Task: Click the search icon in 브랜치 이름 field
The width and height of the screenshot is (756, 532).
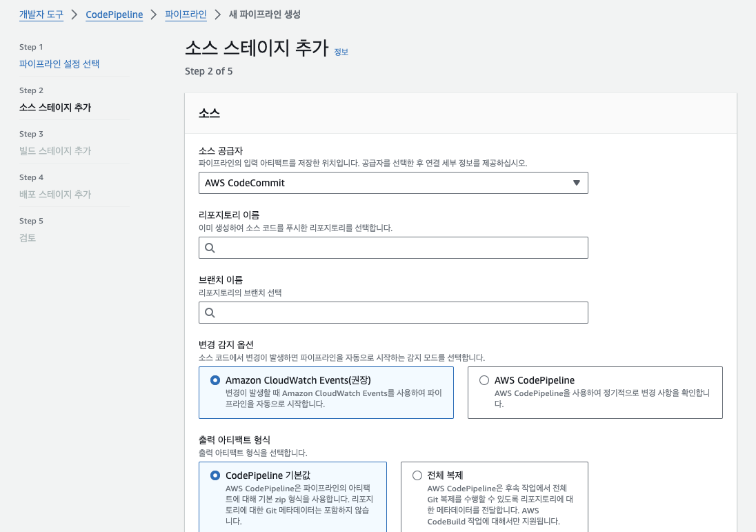Action: coord(210,313)
